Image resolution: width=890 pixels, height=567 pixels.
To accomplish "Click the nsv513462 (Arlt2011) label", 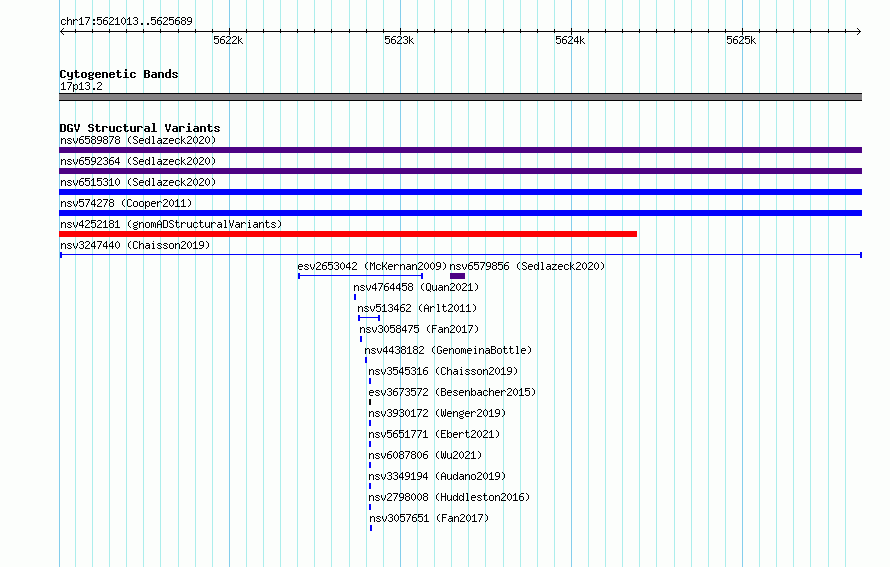I will pyautogui.click(x=417, y=308).
